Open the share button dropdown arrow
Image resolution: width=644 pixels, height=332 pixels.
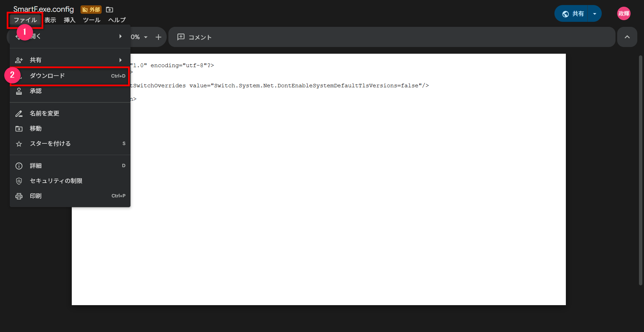click(x=594, y=14)
